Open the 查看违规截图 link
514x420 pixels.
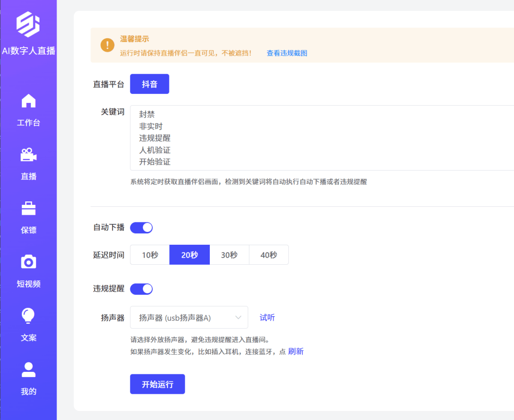pyautogui.click(x=287, y=53)
